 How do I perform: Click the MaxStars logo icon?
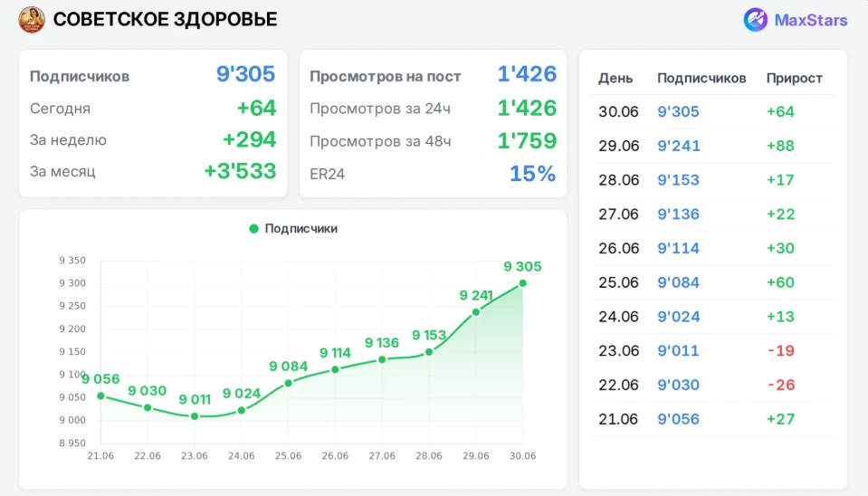point(755,20)
